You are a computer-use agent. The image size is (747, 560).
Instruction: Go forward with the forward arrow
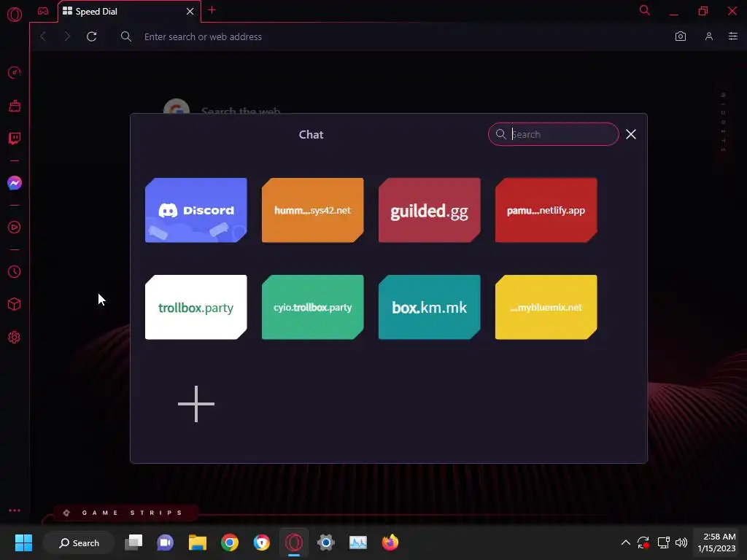[66, 36]
